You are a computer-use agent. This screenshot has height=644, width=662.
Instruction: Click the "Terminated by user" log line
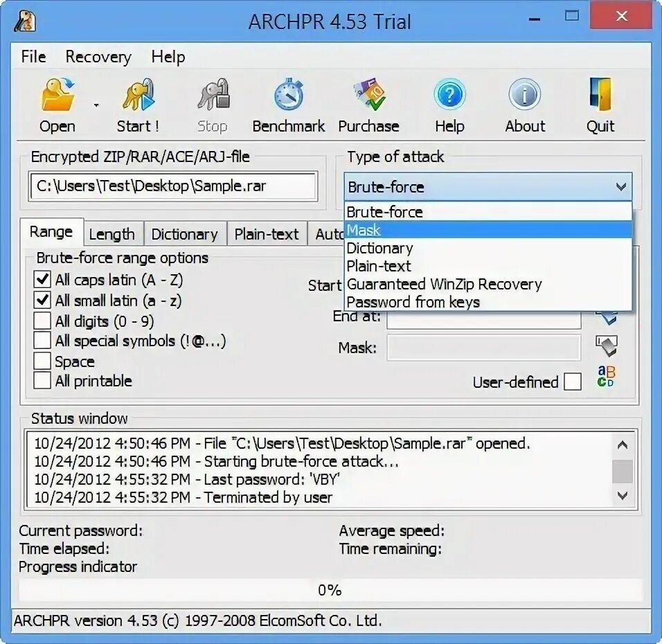point(184,497)
